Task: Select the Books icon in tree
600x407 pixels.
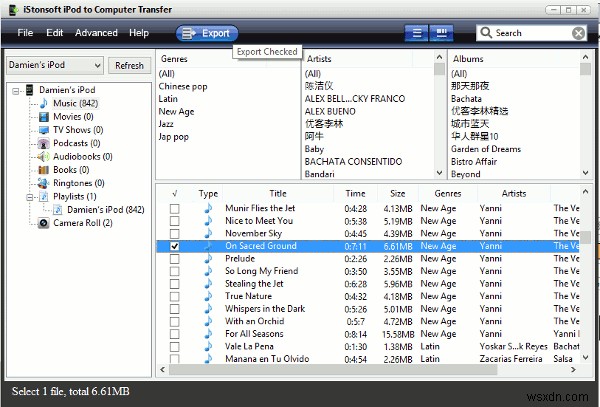Action: pyautogui.click(x=44, y=170)
